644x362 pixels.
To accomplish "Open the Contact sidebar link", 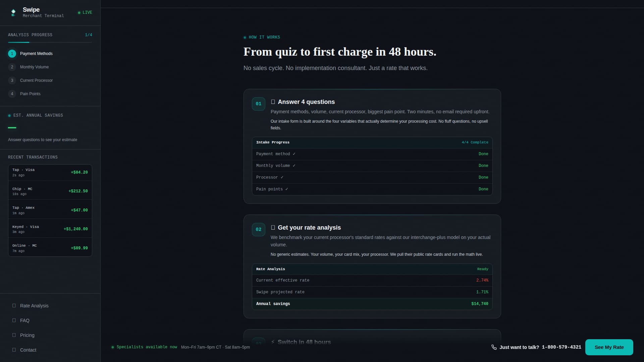I will pyautogui.click(x=50, y=350).
